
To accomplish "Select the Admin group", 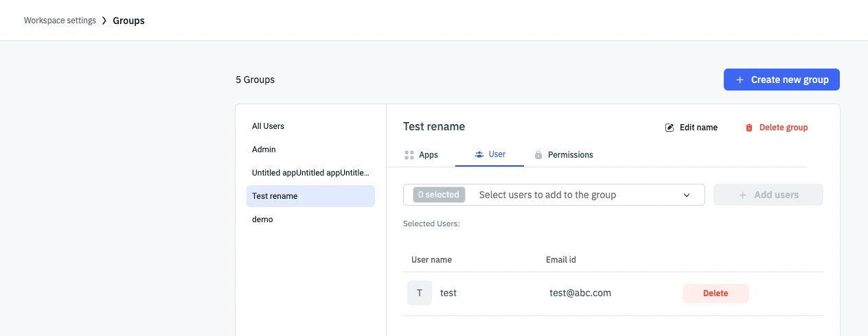I will [264, 149].
